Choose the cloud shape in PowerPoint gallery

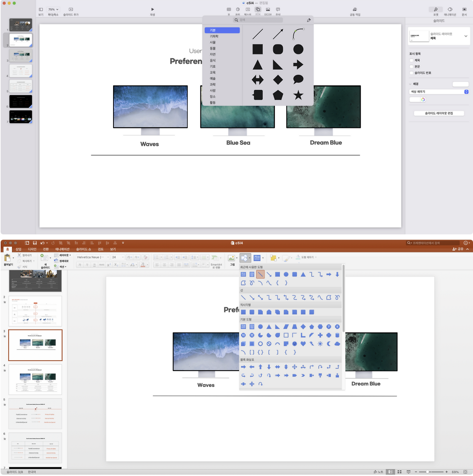coord(337,344)
